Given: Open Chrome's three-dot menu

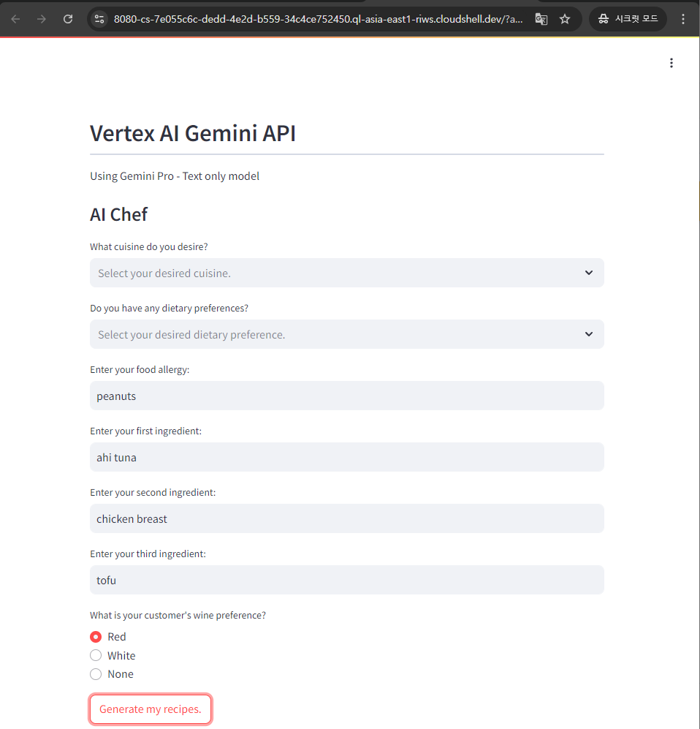Looking at the screenshot, I should coord(682,19).
